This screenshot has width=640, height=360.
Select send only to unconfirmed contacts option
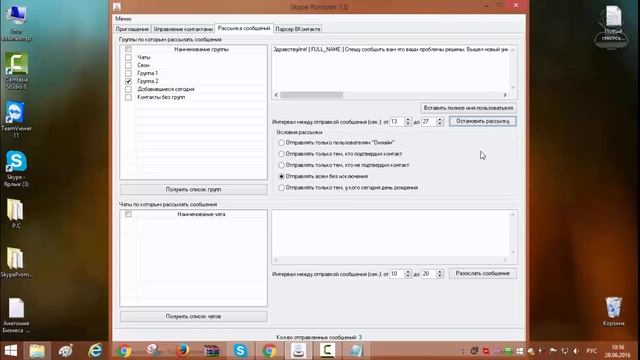coord(281,165)
